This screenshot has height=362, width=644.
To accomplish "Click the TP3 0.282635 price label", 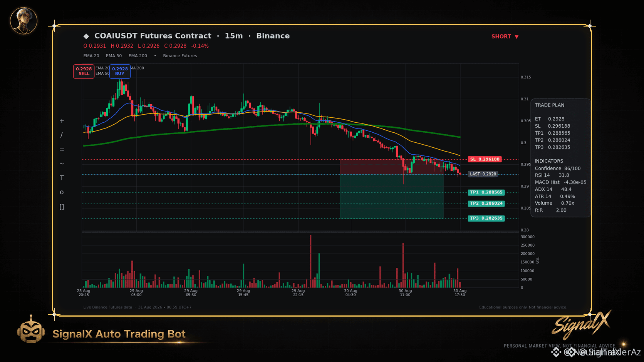I will coord(486,218).
